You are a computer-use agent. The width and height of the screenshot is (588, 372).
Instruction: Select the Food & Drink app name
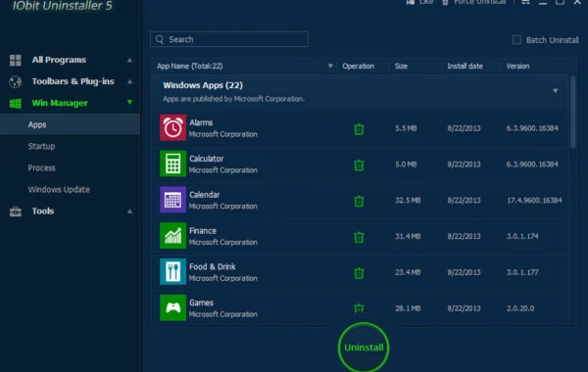(213, 266)
